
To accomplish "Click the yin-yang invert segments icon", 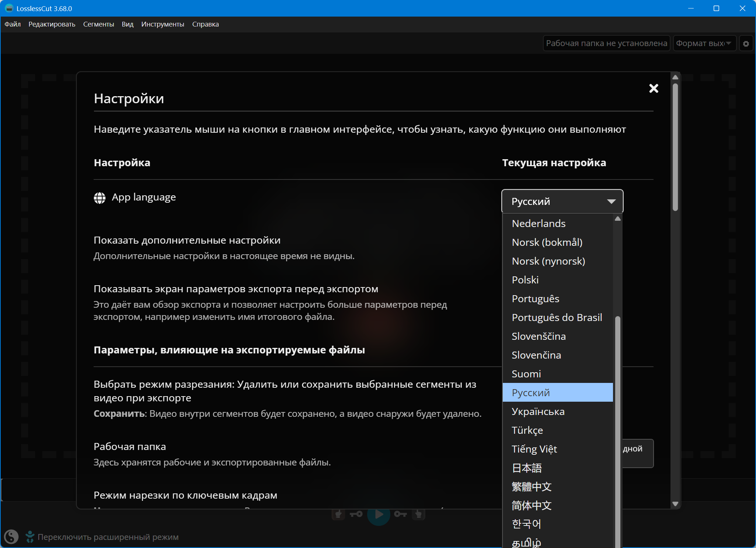I will coord(11,537).
